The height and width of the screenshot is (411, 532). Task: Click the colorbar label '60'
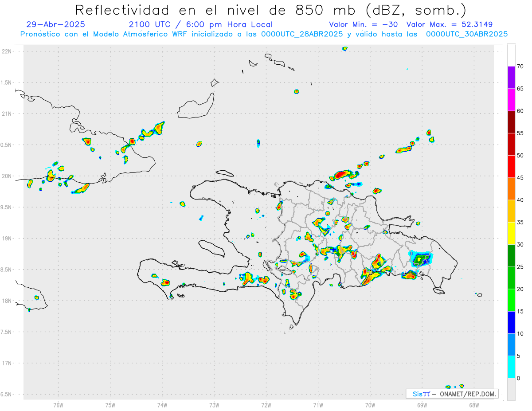click(520, 111)
